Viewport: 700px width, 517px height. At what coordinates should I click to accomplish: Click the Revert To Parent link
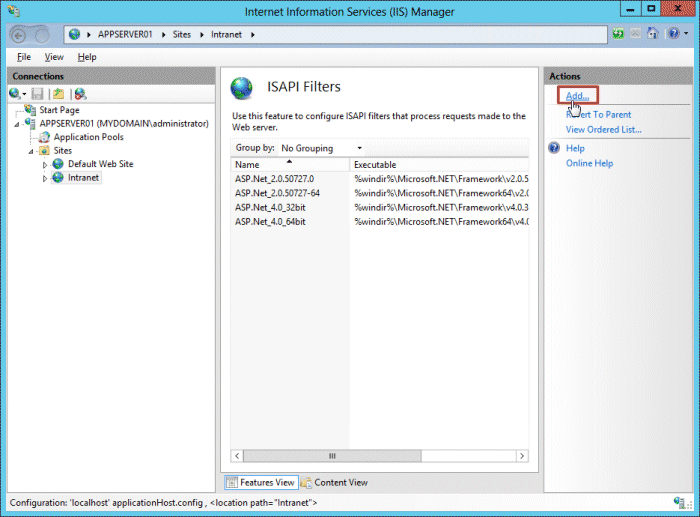(x=598, y=114)
